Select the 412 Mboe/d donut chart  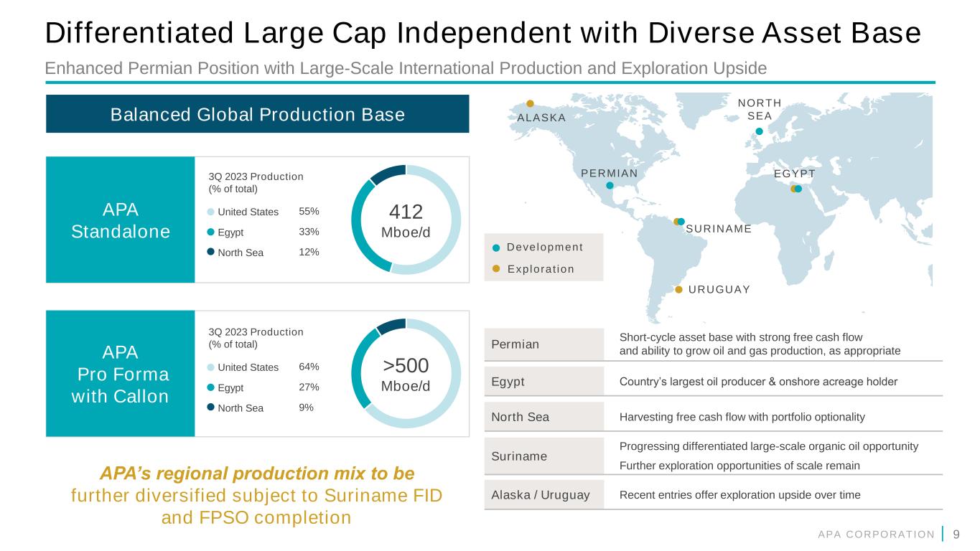click(x=406, y=220)
